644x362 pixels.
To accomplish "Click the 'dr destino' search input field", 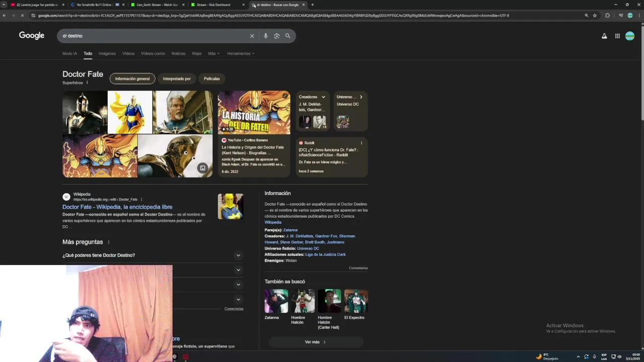I will [x=153, y=36].
